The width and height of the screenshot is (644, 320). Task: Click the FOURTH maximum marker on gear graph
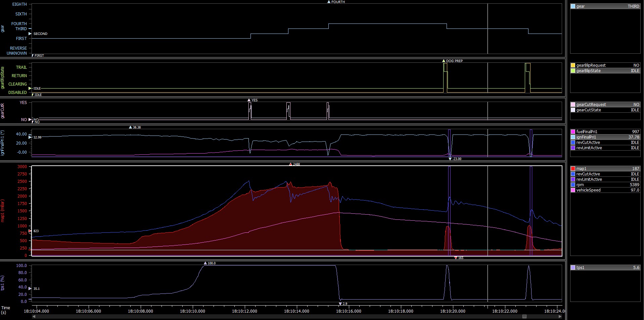[329, 2]
